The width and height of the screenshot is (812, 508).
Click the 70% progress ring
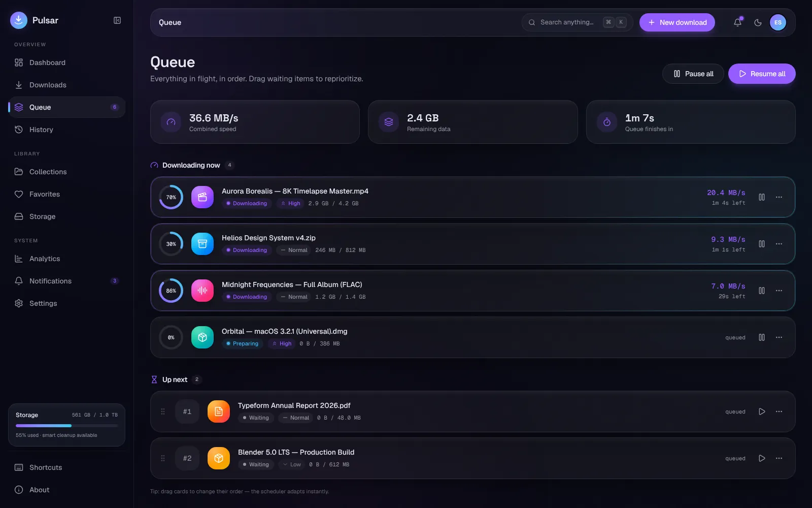click(x=171, y=197)
